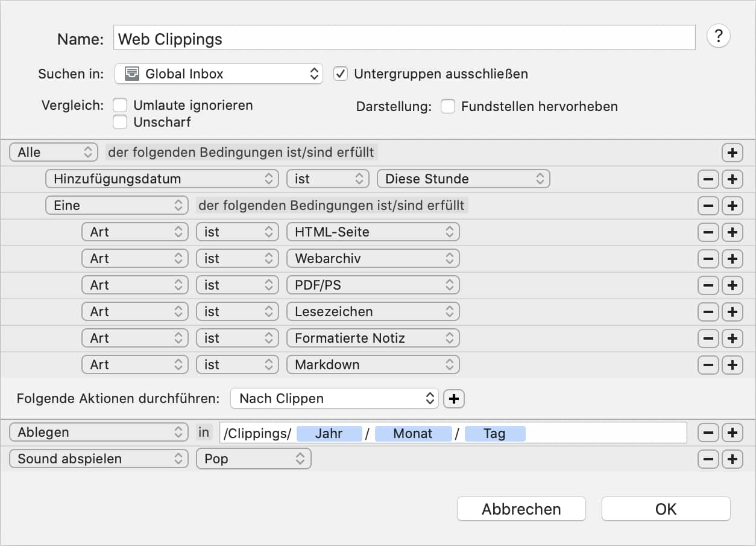Image resolution: width=756 pixels, height=546 pixels.
Task: Add a condition after HTML-Seite row
Action: pyautogui.click(x=732, y=232)
